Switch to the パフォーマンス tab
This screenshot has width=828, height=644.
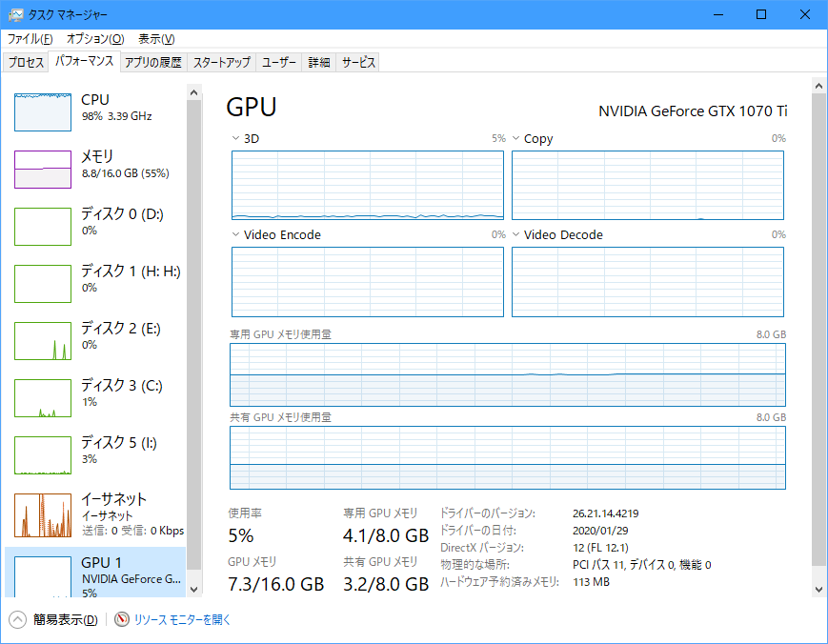[x=85, y=61]
